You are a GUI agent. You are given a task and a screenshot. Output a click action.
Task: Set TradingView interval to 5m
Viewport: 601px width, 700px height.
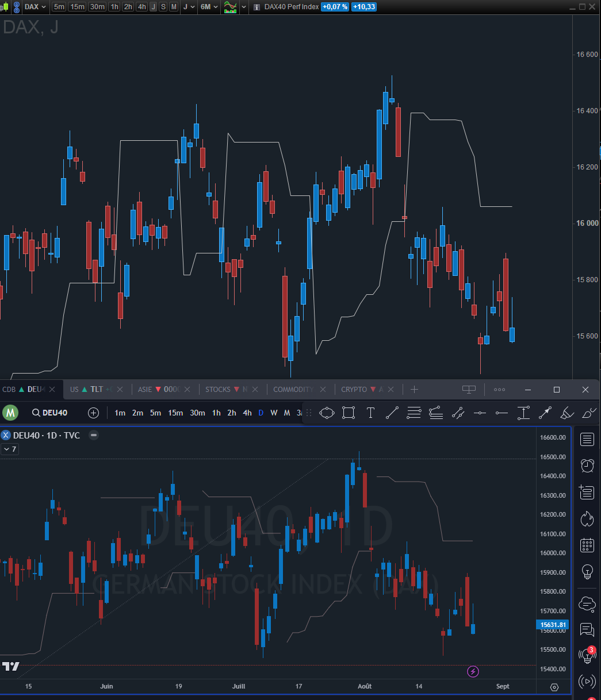155,413
